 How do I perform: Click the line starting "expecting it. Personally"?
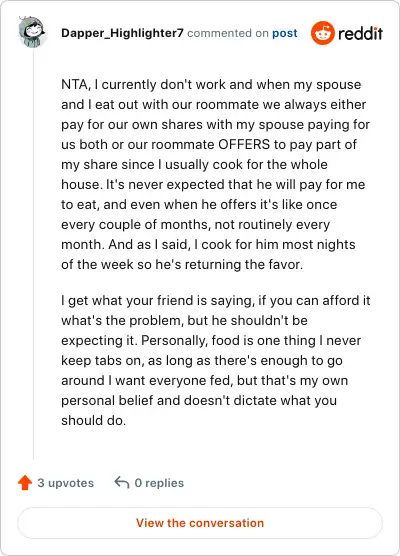pyautogui.click(x=211, y=341)
